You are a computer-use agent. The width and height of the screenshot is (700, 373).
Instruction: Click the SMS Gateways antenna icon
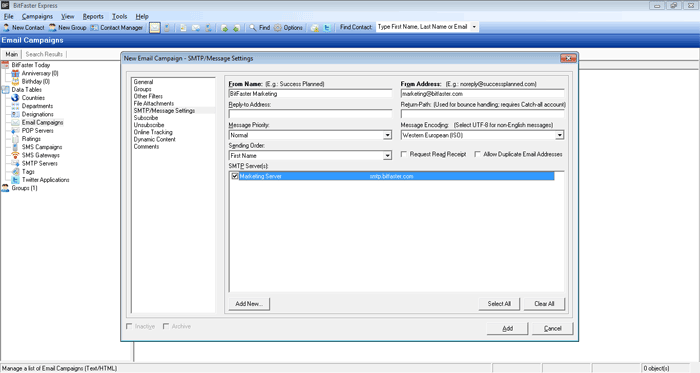(16, 155)
